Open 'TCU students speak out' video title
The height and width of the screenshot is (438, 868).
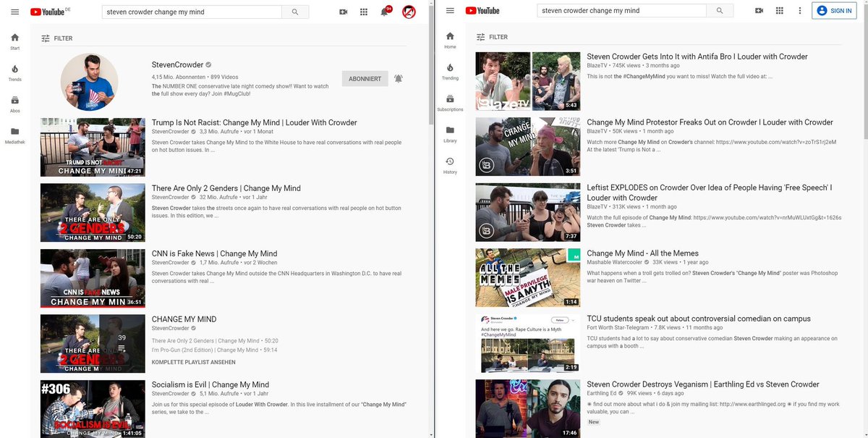(x=699, y=319)
